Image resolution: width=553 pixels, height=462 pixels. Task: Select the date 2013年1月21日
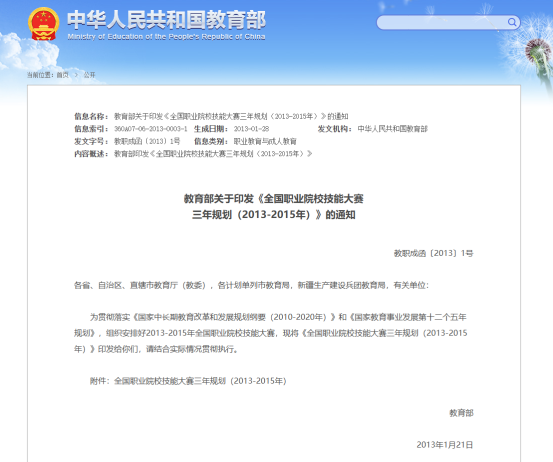point(445,445)
